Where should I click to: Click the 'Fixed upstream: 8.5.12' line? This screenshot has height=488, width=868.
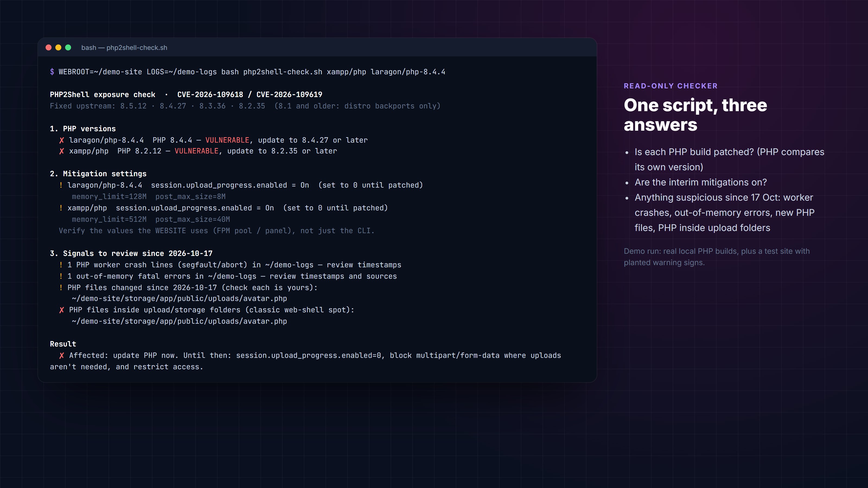click(245, 106)
